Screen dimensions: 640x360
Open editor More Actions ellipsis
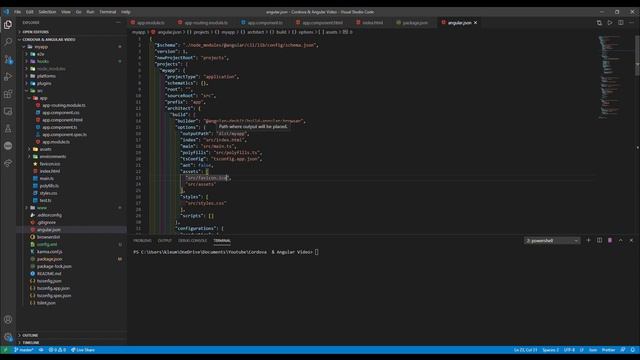[631, 23]
